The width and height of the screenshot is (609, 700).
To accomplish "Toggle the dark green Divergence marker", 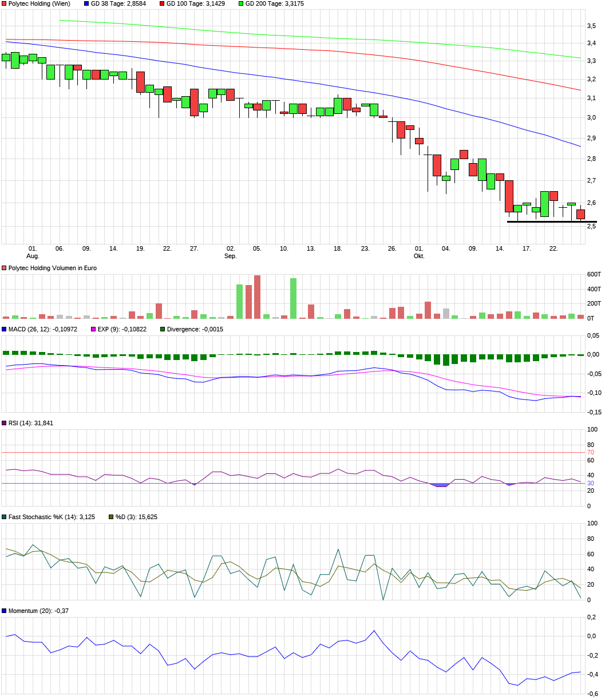I will pos(164,329).
